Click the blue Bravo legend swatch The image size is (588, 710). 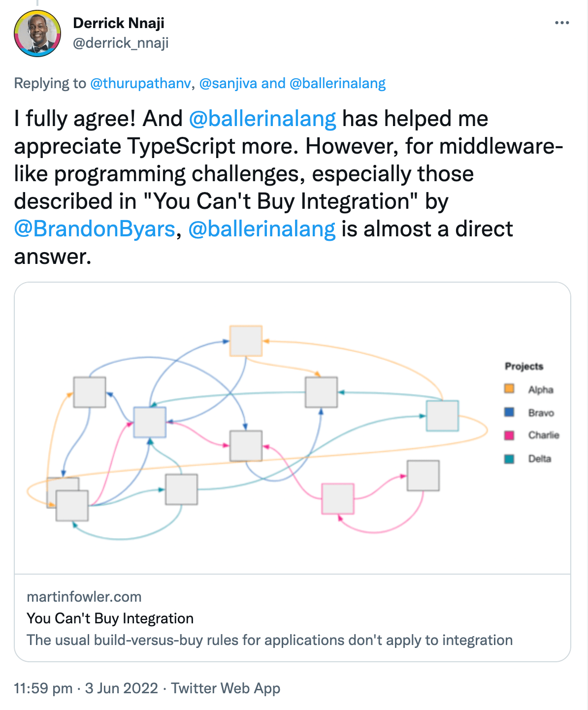point(509,412)
